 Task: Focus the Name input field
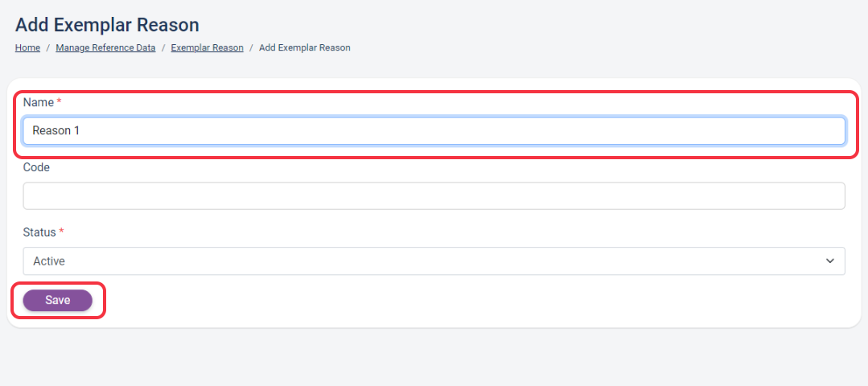coord(434,130)
